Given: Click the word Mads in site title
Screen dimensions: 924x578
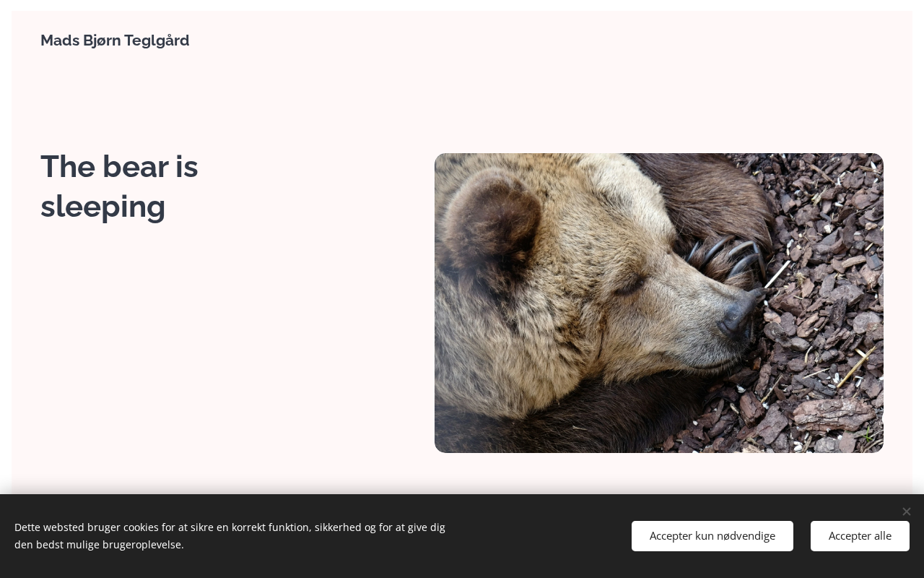Looking at the screenshot, I should pos(60,40).
